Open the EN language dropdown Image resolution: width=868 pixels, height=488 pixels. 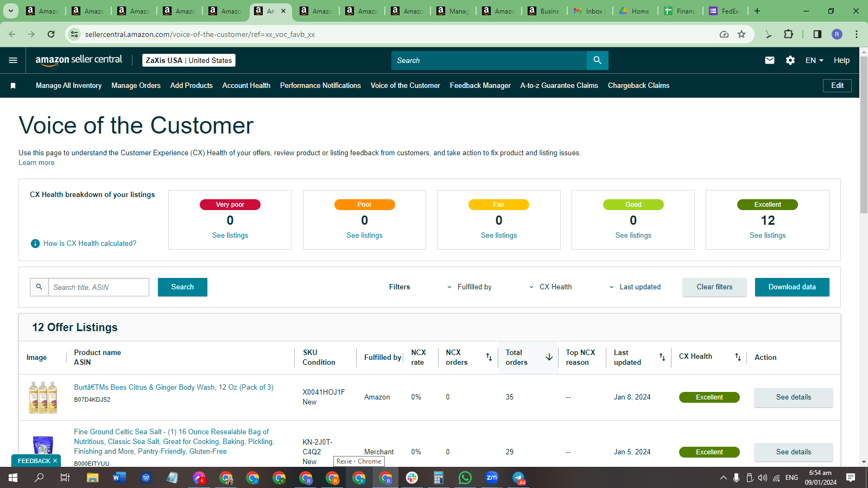tap(814, 60)
